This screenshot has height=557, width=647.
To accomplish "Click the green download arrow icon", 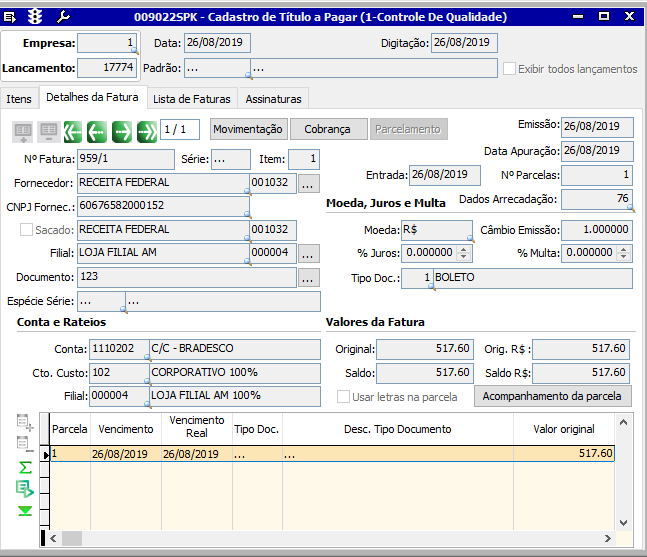I will pyautogui.click(x=25, y=511).
